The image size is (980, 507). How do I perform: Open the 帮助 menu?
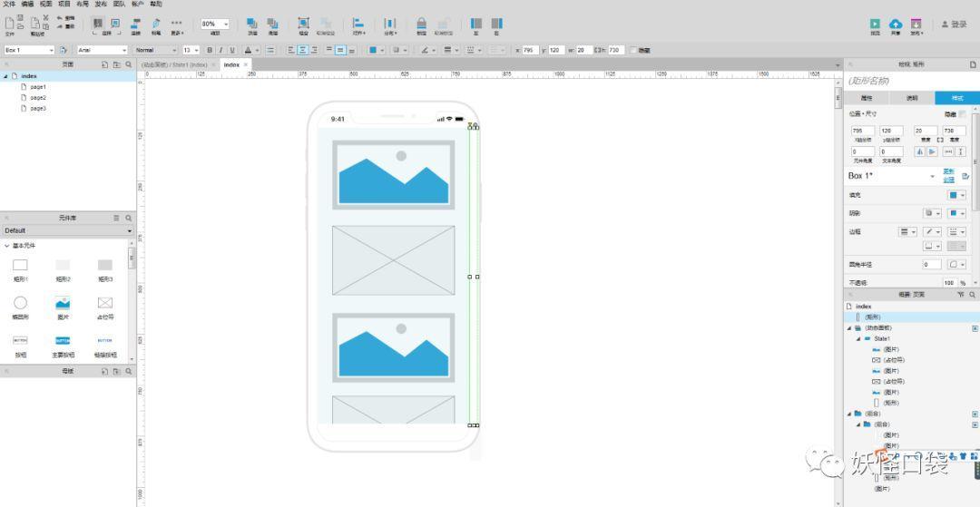(156, 4)
